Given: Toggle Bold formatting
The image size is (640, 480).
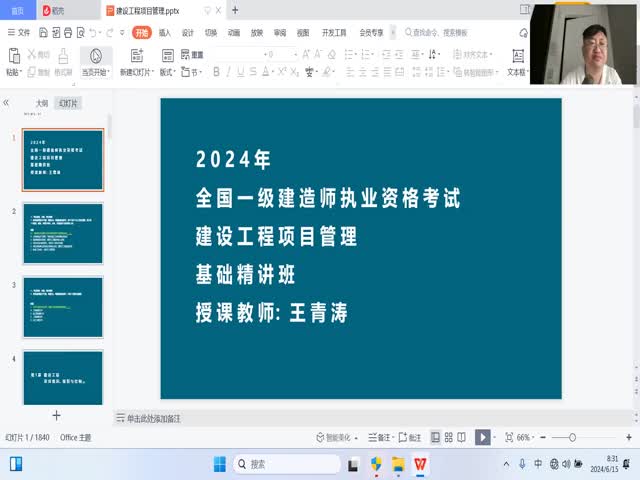Looking at the screenshot, I should pos(216,72).
